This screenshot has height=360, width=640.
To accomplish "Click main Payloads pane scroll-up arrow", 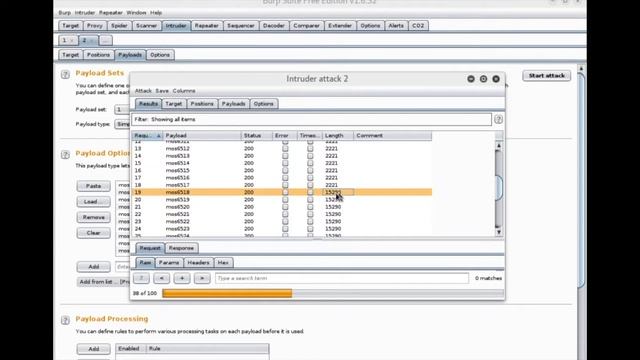I will click(x=581, y=69).
